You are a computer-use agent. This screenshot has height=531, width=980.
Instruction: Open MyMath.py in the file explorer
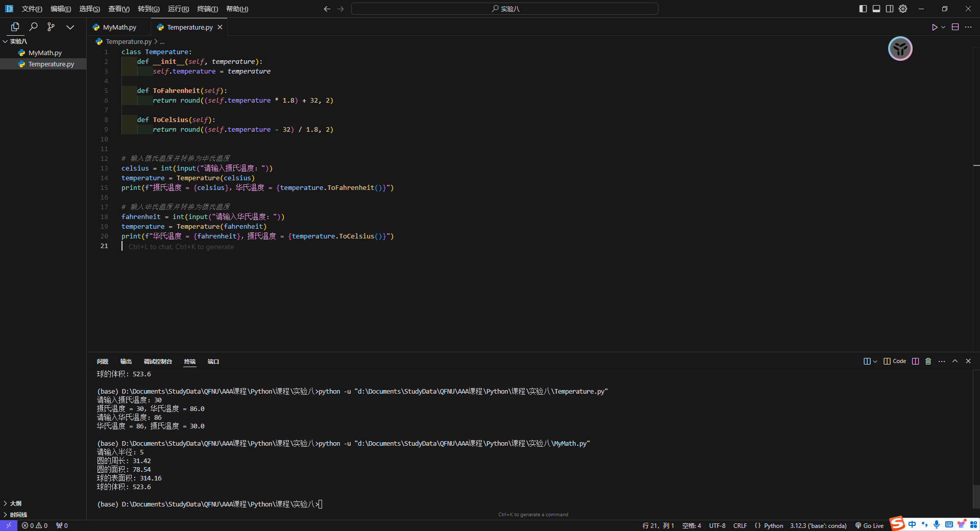(x=45, y=53)
